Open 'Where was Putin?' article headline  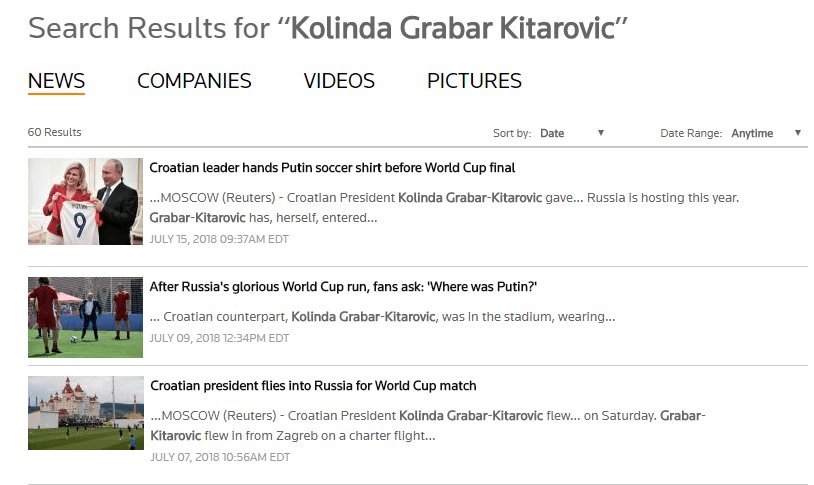pos(343,287)
